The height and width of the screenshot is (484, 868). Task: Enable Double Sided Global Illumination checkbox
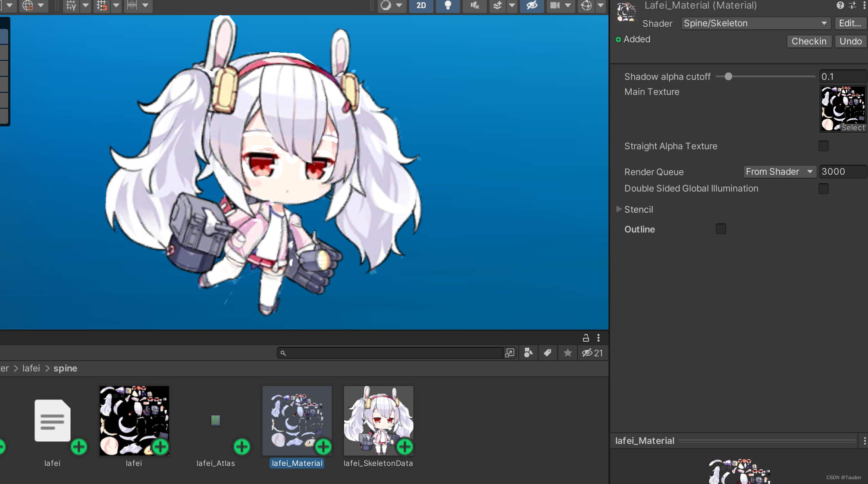[x=823, y=189]
